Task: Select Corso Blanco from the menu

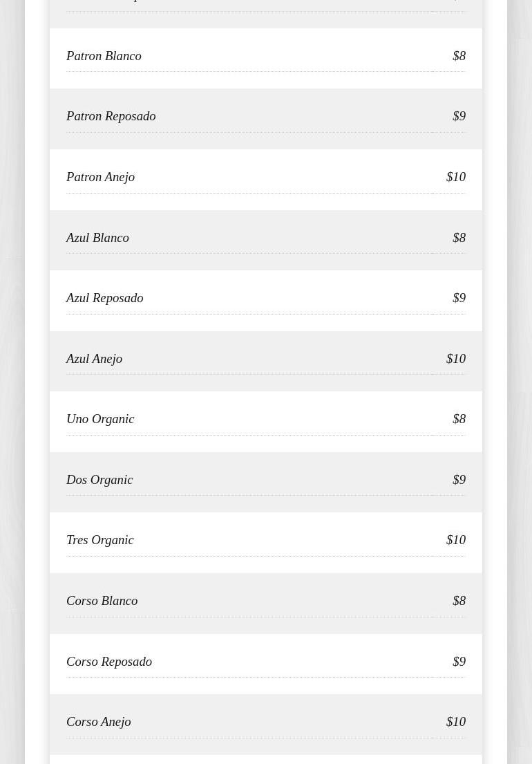Action: (x=102, y=601)
